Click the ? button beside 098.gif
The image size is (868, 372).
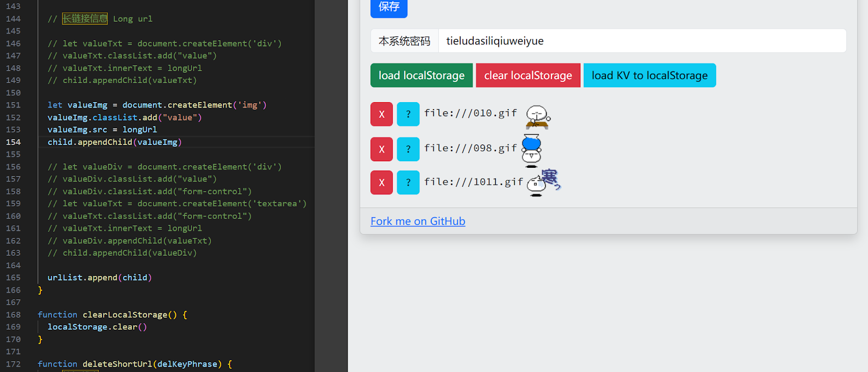408,149
